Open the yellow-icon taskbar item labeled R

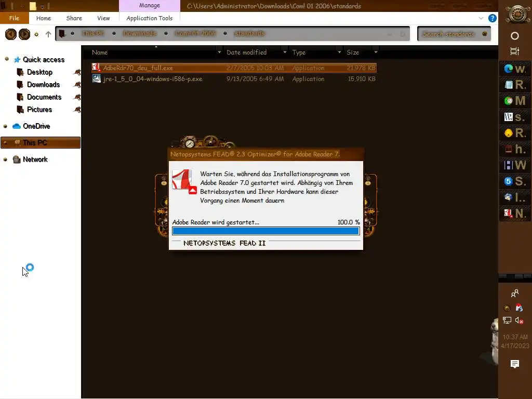point(515,133)
